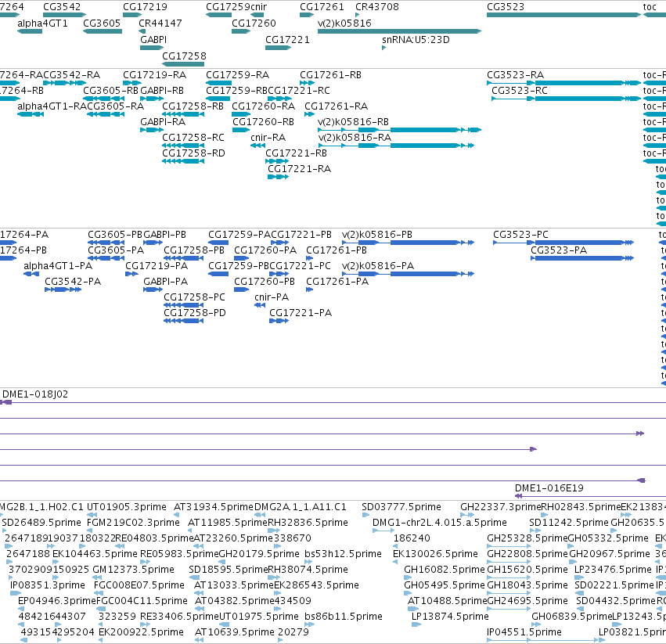Click the alpha4GT1-RA transcript
The height and width of the screenshot is (644, 666).
(x=31, y=114)
